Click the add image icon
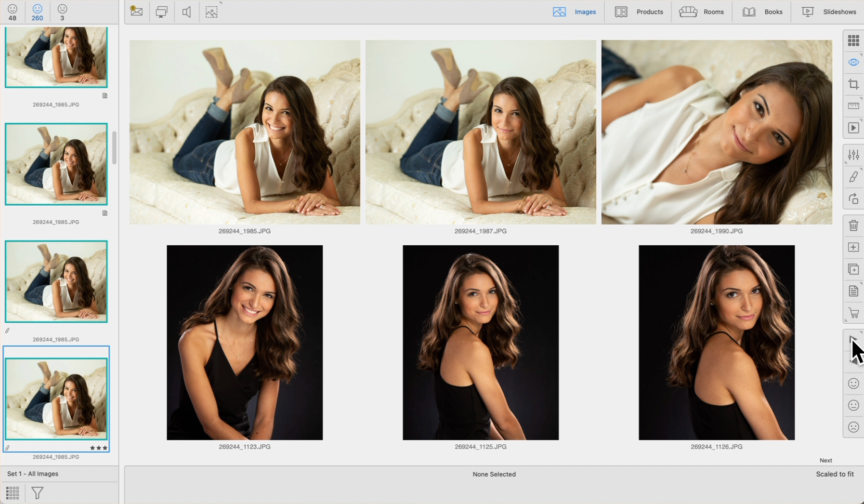Viewport: 864px width, 504px height. click(853, 247)
